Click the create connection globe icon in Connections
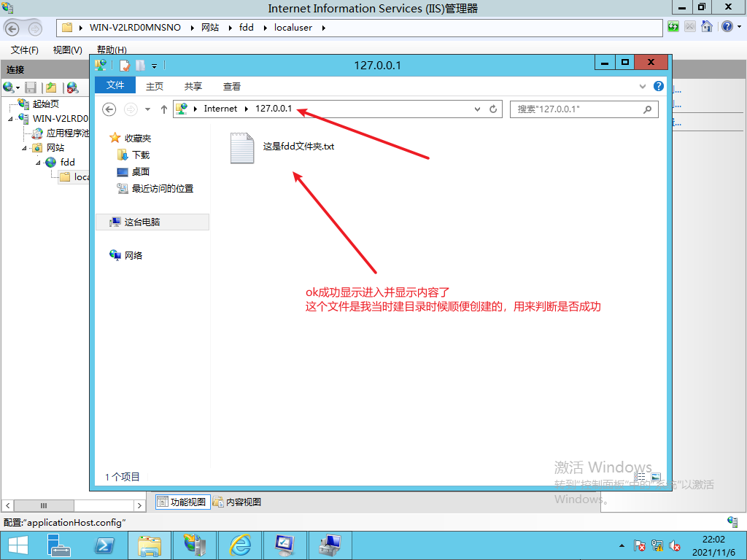The width and height of the screenshot is (747, 560). tap(9, 87)
